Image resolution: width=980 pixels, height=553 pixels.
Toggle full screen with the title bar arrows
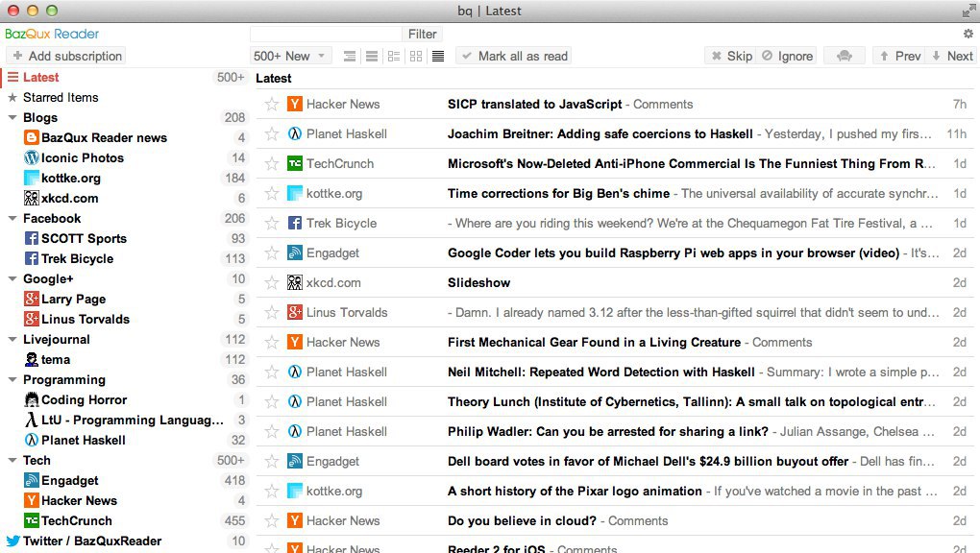tap(968, 11)
